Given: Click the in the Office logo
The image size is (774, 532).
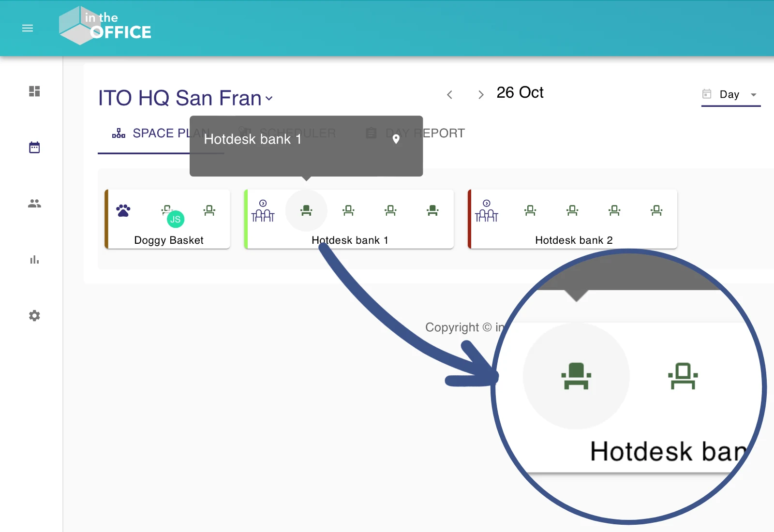Looking at the screenshot, I should (x=105, y=26).
